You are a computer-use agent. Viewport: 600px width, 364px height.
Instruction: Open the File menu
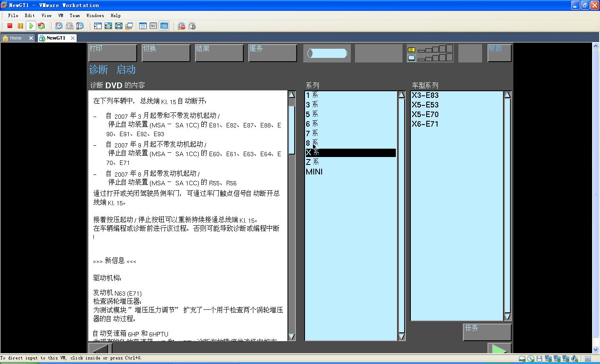tap(13, 15)
